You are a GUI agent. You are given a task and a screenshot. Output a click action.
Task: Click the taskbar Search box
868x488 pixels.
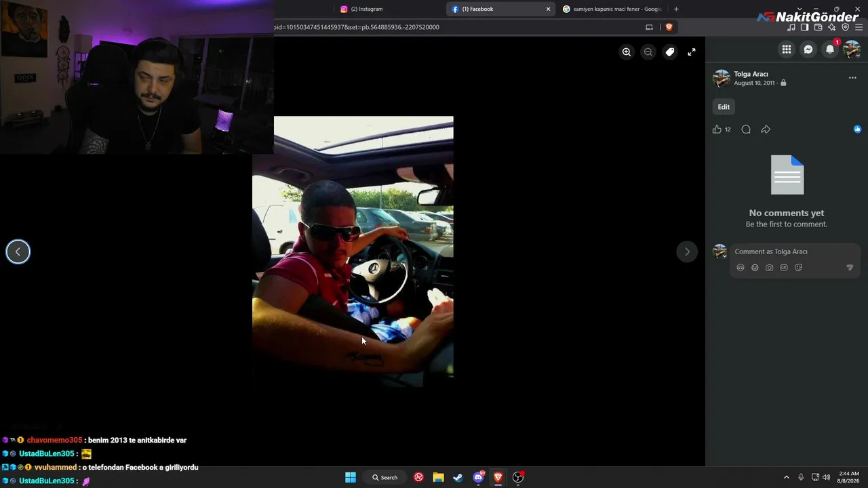pos(384,477)
